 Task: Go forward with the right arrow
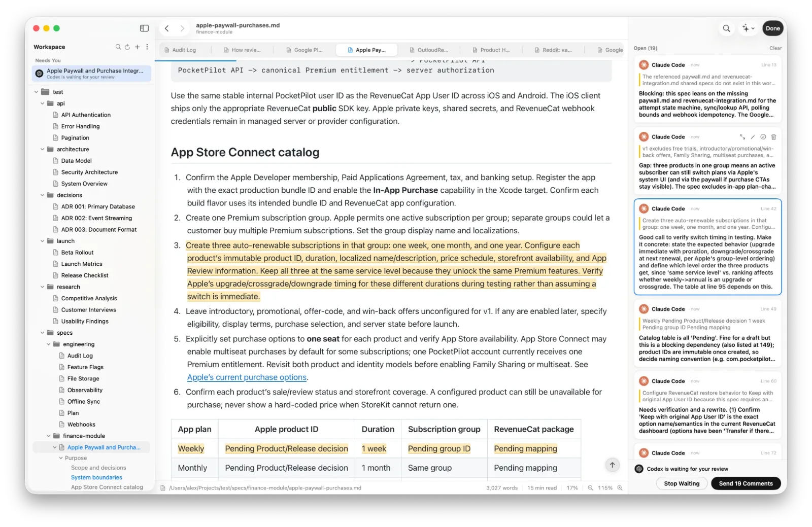tap(182, 28)
